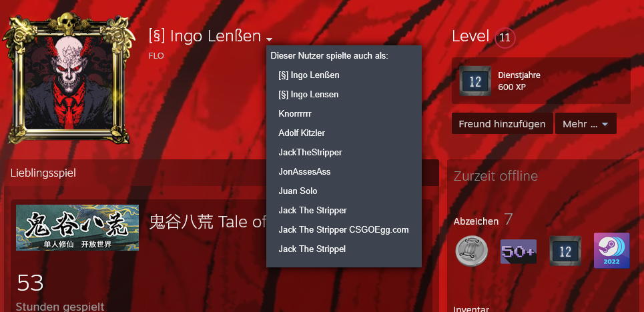
Task: Click the Dienstjahre 12 badge icon
Action: pos(474,81)
